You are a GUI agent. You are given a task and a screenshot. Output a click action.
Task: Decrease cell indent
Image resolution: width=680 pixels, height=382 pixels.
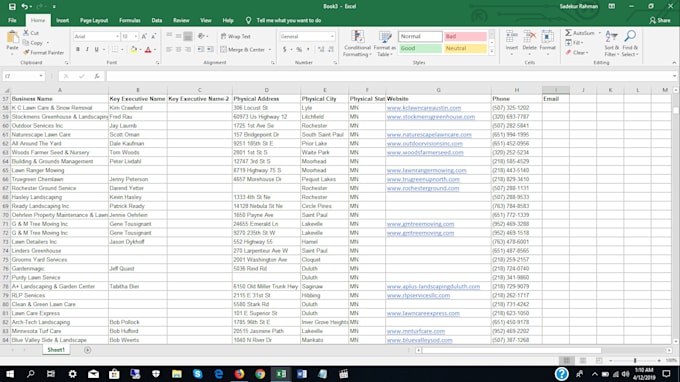tap(200, 49)
